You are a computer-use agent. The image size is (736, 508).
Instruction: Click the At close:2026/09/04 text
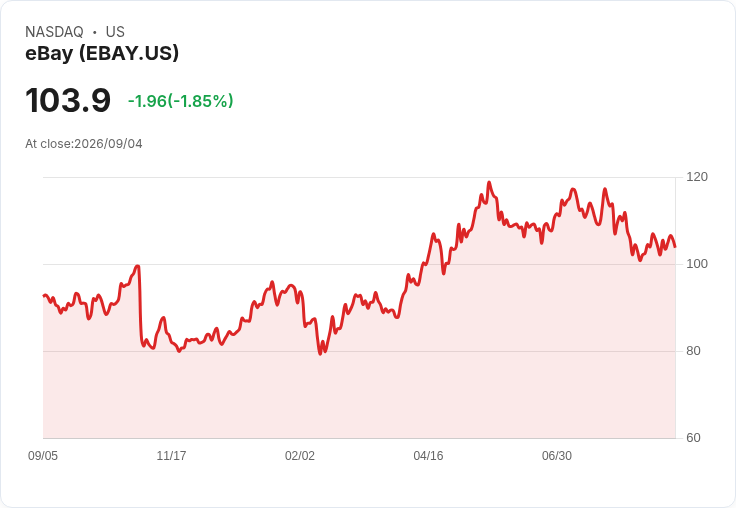84,144
